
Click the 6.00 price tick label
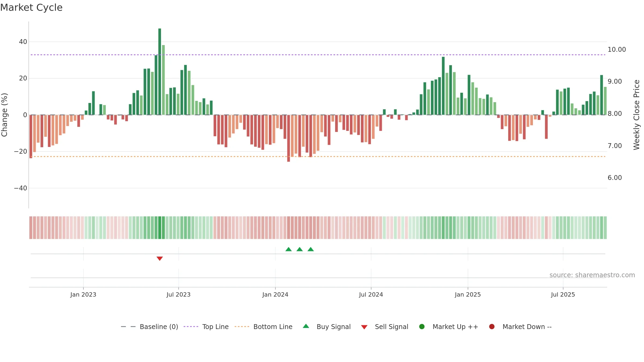coord(615,178)
